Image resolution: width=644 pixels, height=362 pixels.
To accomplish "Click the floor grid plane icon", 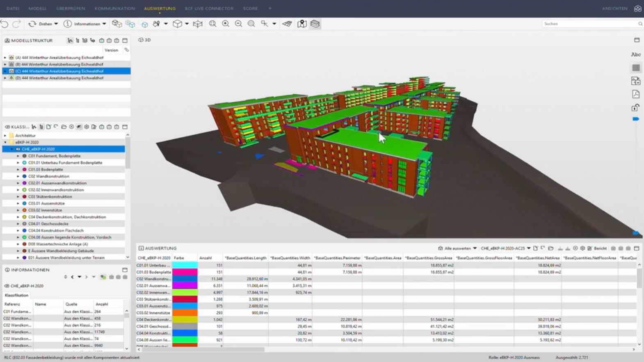I will point(287,24).
